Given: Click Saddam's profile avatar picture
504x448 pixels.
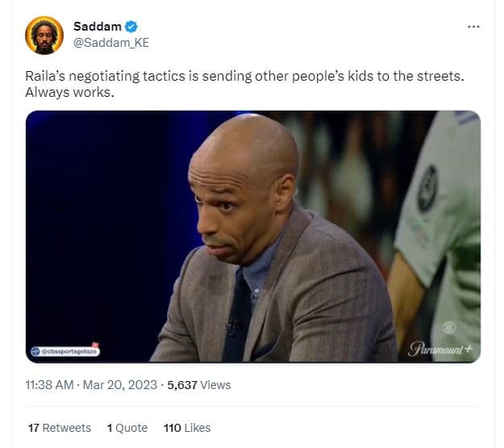Looking at the screenshot, I should (x=44, y=35).
